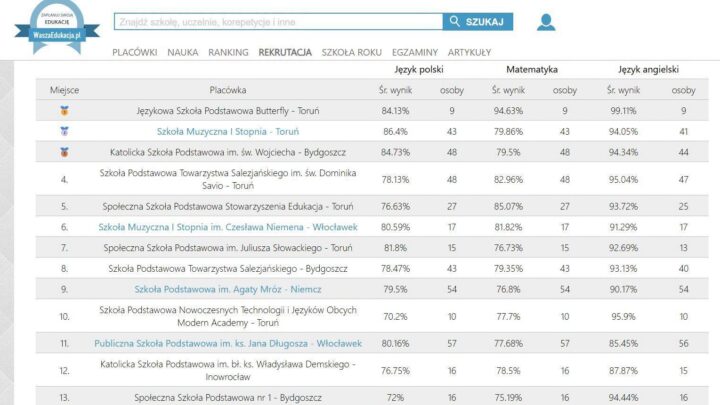Click the SZUKAJ search button
720x405 pixels.
pos(478,22)
